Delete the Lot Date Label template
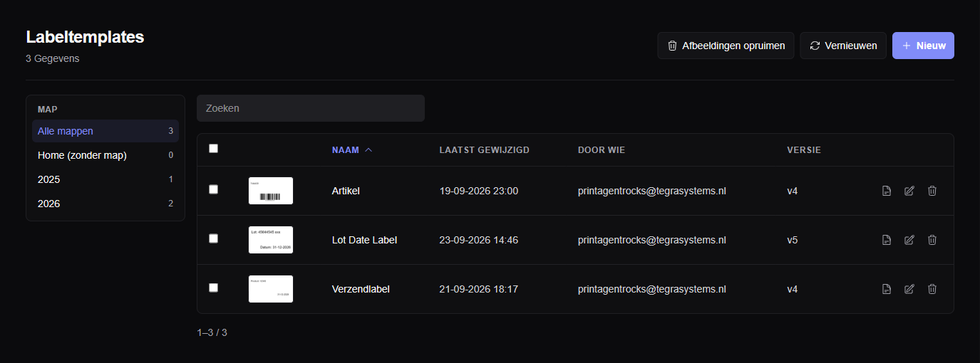Screen dimensions: 980x363 tap(932, 240)
